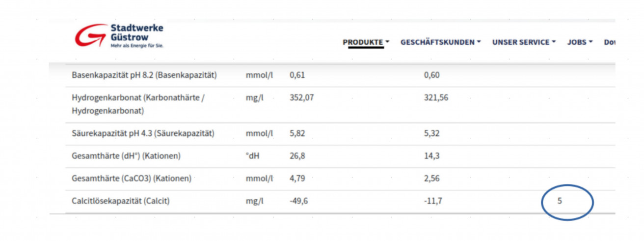Screen dimensions: 644x241
Task: Click the Gesamthärte (CaCO3) row label
Action: [132, 179]
